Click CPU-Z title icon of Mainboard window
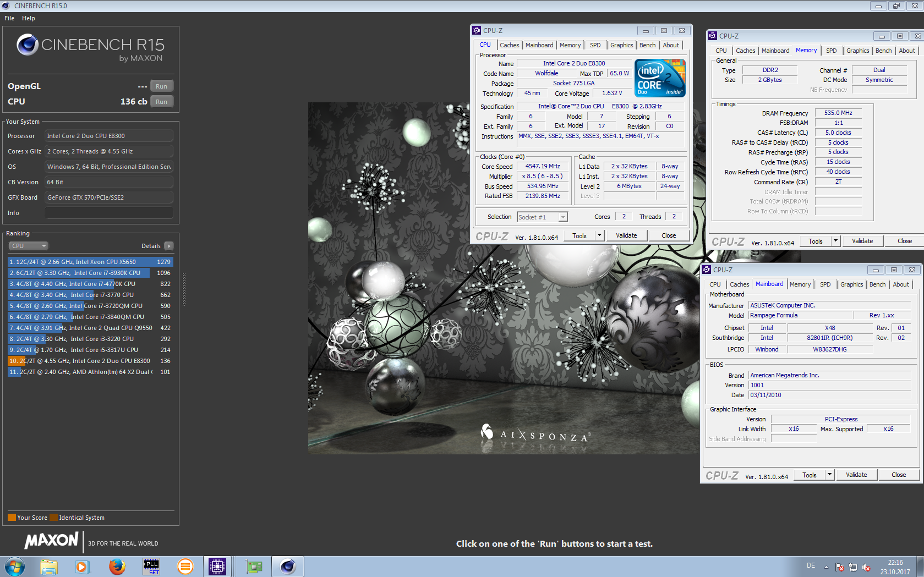The height and width of the screenshot is (577, 924). [707, 270]
